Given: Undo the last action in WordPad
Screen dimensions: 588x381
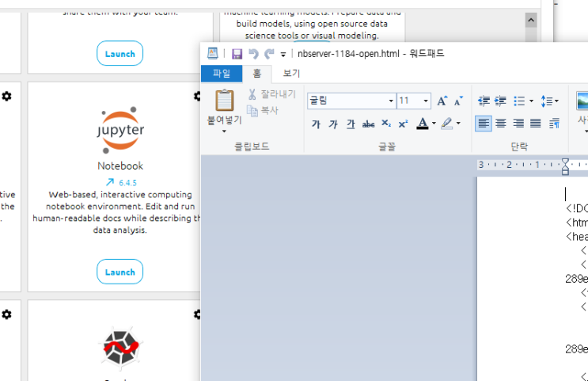Looking at the screenshot, I should (253, 54).
